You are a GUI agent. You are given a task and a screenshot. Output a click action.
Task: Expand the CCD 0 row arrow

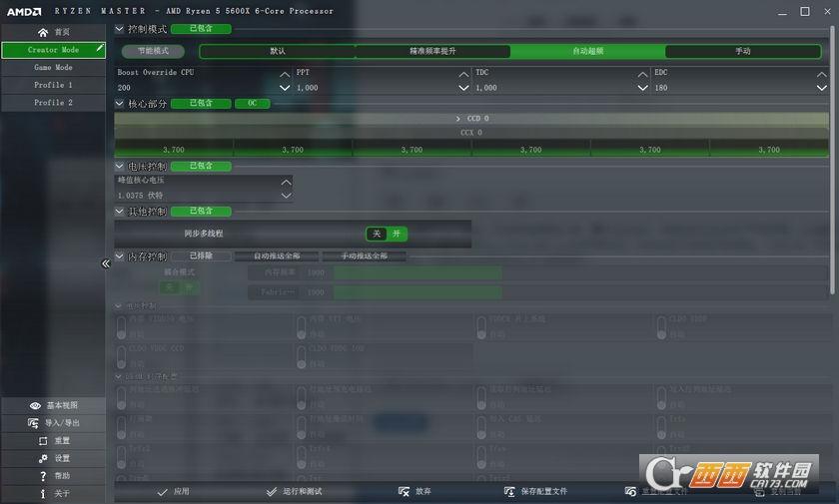coord(458,119)
